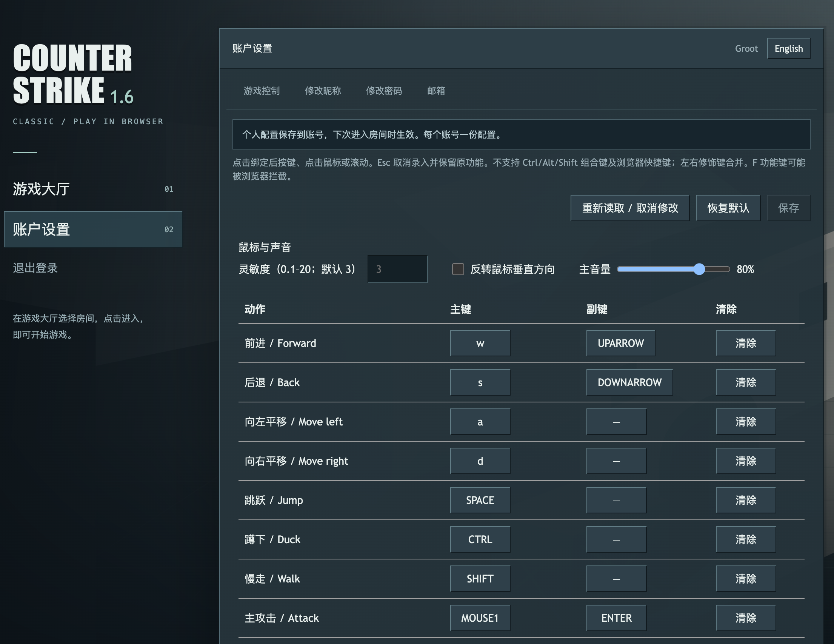The width and height of the screenshot is (834, 644).
Task: Open the 游戏大厅 sidebar item
Action: [x=93, y=189]
